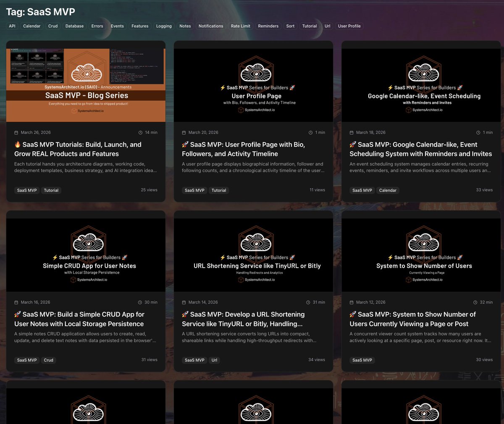Select the Crud tag filter at top
The height and width of the screenshot is (424, 504).
pyautogui.click(x=53, y=26)
